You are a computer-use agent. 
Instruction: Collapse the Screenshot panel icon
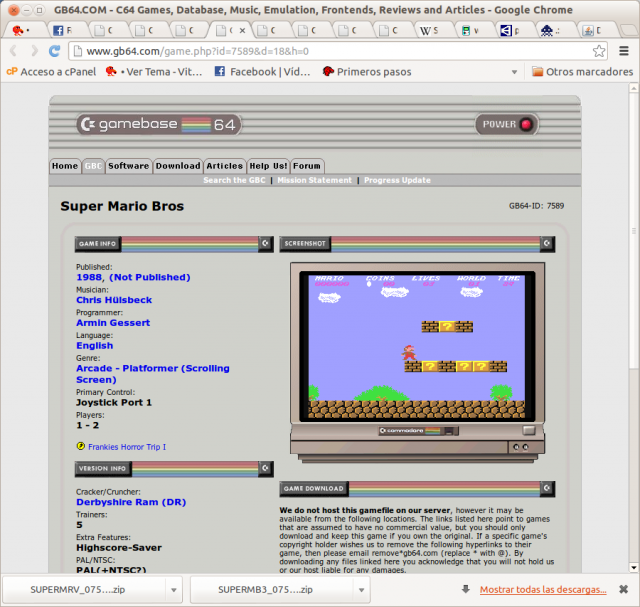pos(547,244)
